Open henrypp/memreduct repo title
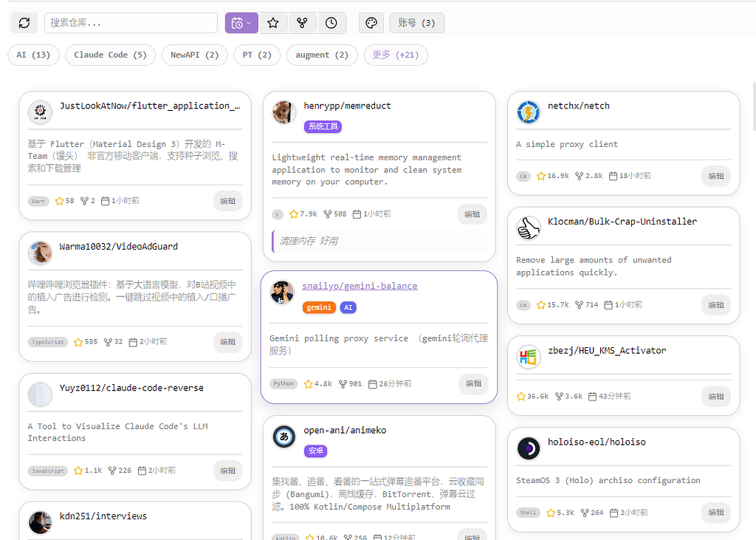The height and width of the screenshot is (540, 756). 347,106
